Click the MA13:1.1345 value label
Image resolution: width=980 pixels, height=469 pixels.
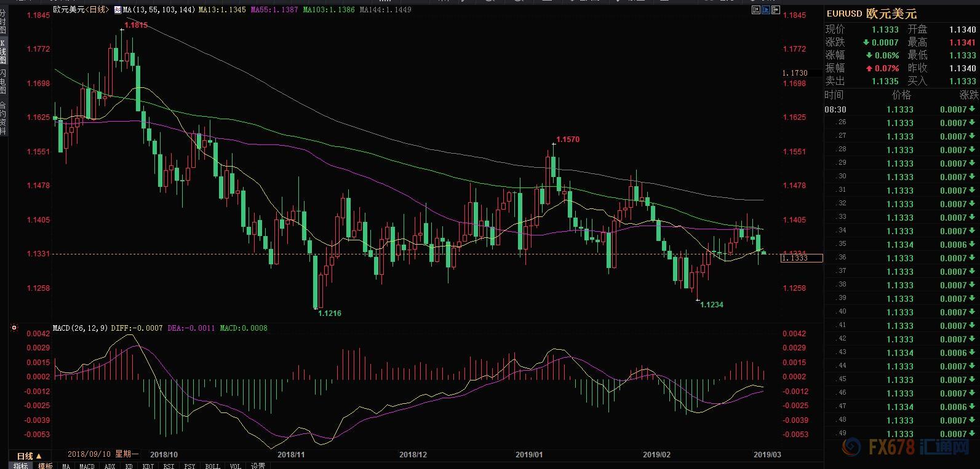(223, 10)
